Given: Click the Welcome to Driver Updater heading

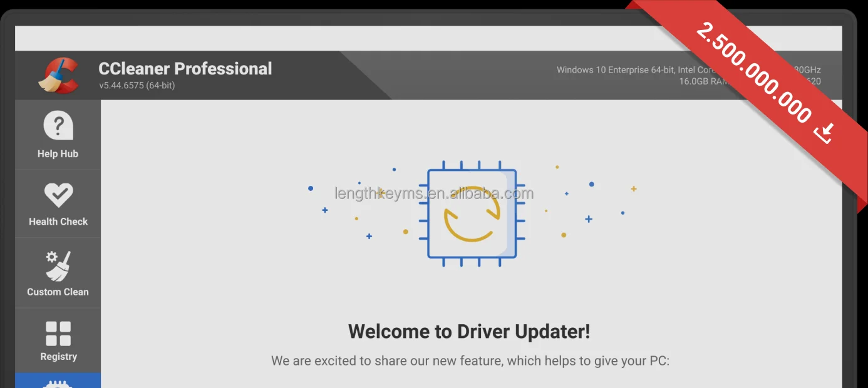Looking at the screenshot, I should (469, 331).
